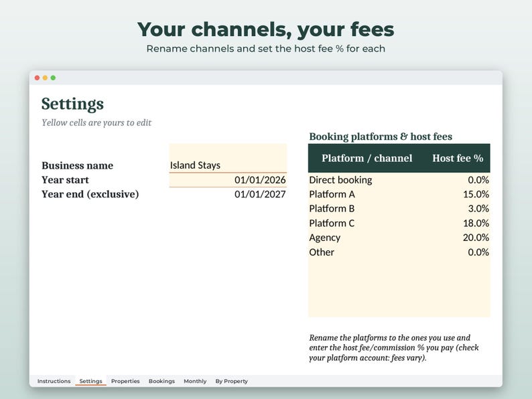Select the Settings sheet tab
The height and width of the screenshot is (399, 532).
[x=90, y=381]
